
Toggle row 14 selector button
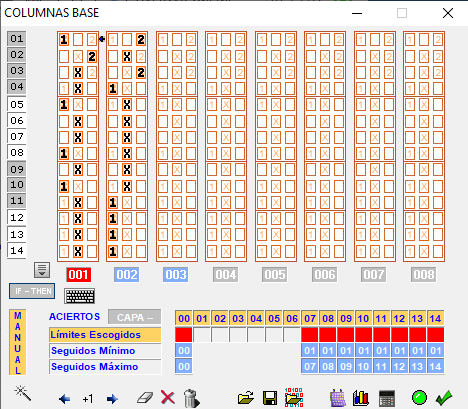click(17, 250)
